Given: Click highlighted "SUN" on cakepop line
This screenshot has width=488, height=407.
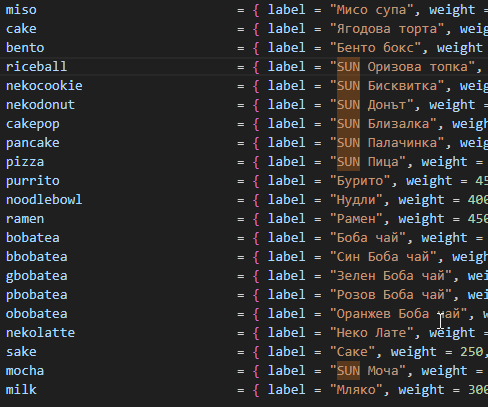Looking at the screenshot, I should coord(348,124).
